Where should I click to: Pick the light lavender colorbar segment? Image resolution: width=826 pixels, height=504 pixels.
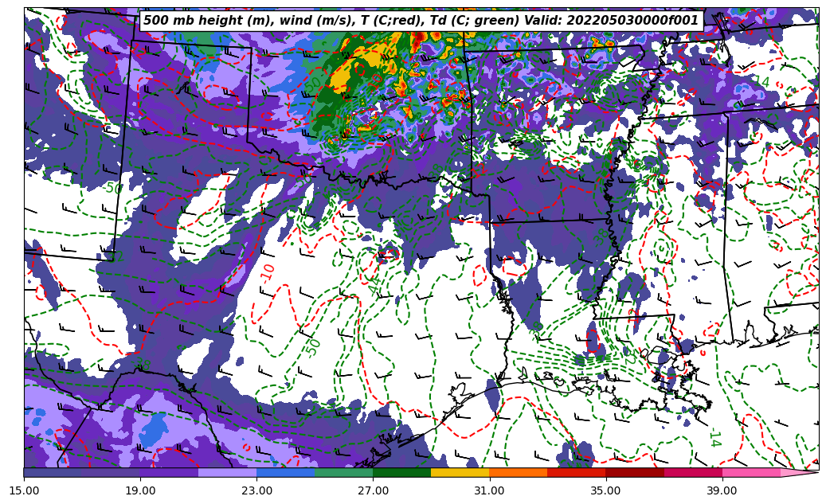coord(227,473)
